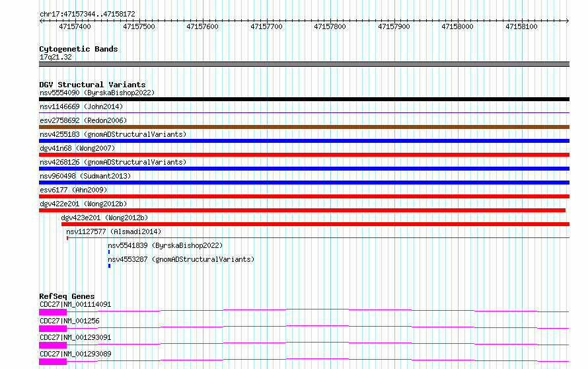Select the magenta exon of CDC27|NM_001256

53,329
